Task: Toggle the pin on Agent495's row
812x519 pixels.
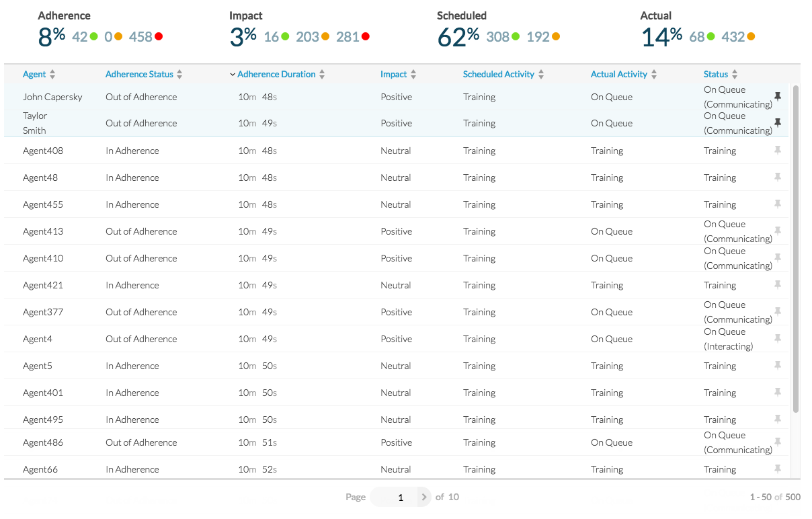Action: [778, 419]
